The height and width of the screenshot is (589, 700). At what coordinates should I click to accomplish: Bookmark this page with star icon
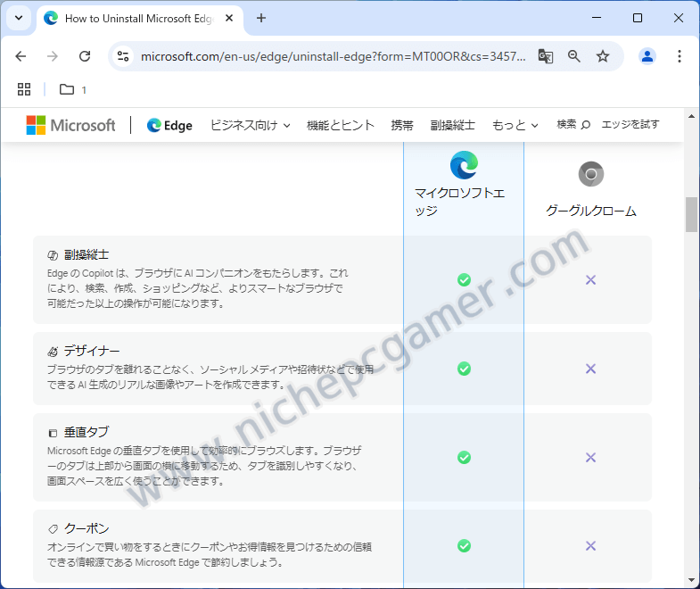[603, 56]
